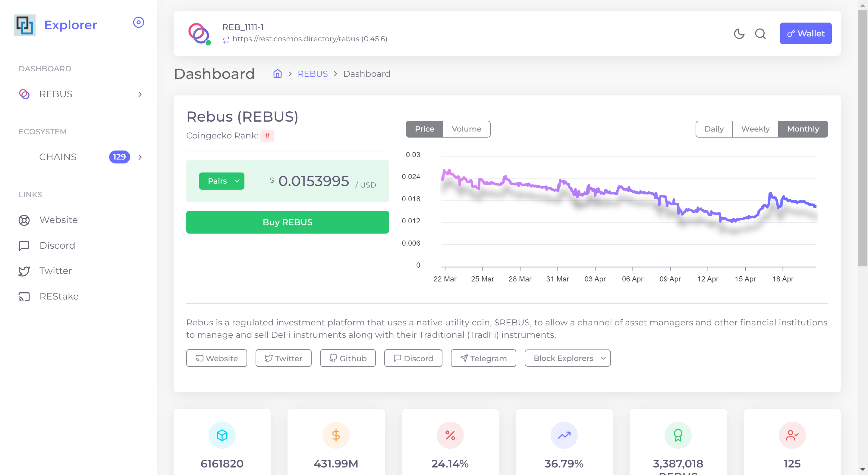Open the Block Explorers dropdown

coord(568,358)
